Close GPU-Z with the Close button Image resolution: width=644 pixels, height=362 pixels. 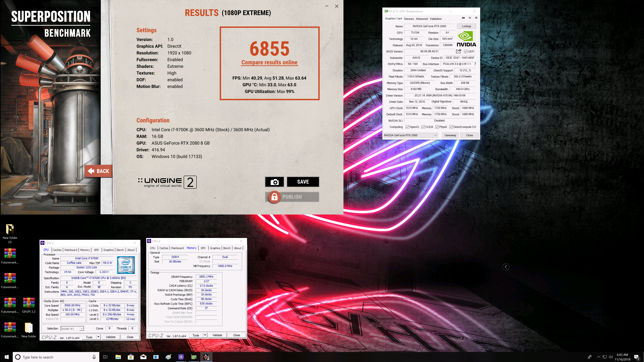pos(469,135)
